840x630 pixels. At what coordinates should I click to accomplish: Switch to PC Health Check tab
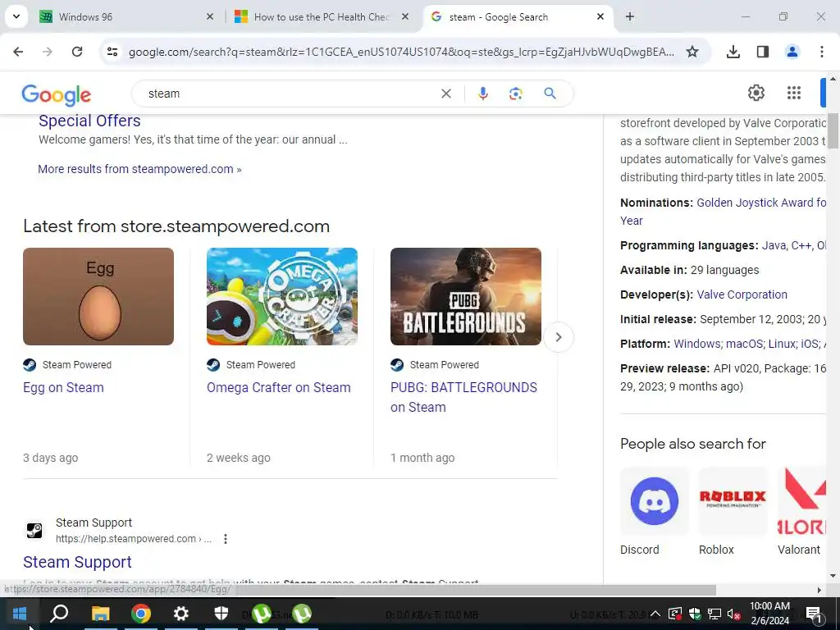coord(322,16)
